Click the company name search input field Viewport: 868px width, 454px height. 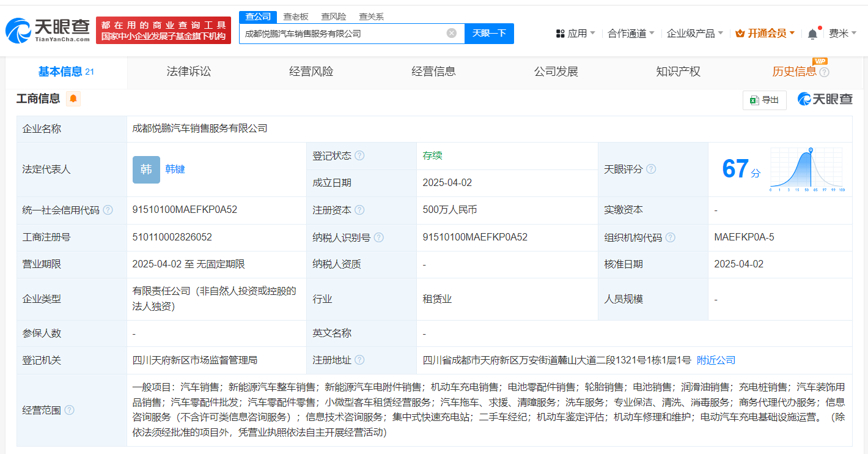[x=342, y=33]
